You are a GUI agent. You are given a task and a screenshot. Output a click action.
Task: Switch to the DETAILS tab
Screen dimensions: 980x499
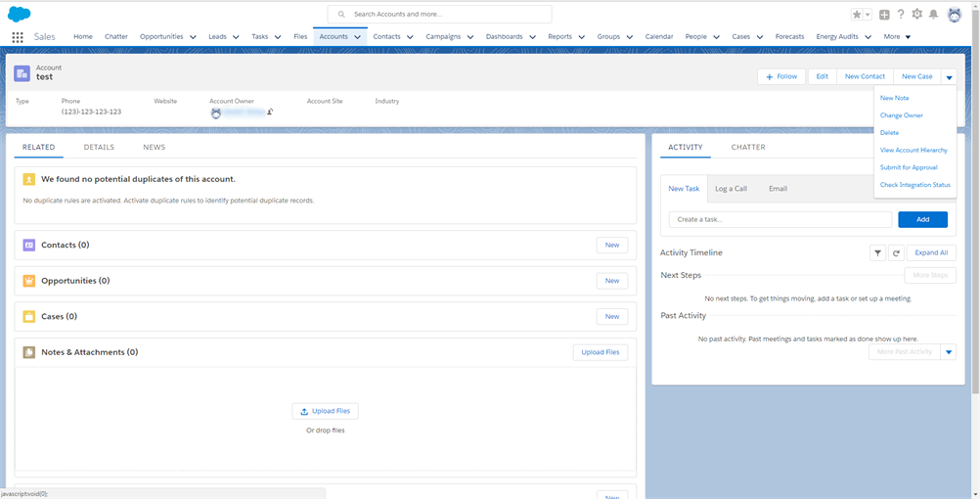(x=99, y=147)
